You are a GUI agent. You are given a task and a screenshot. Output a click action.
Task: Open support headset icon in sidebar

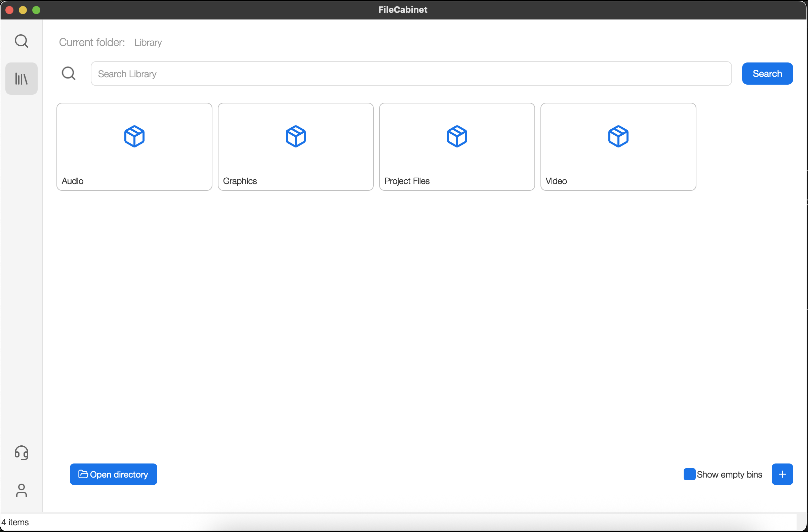pos(22,453)
